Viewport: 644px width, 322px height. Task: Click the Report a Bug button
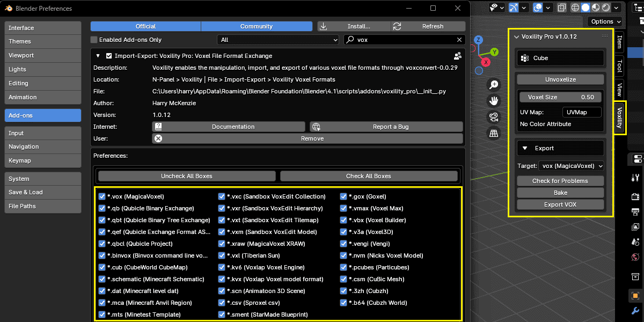386,127
